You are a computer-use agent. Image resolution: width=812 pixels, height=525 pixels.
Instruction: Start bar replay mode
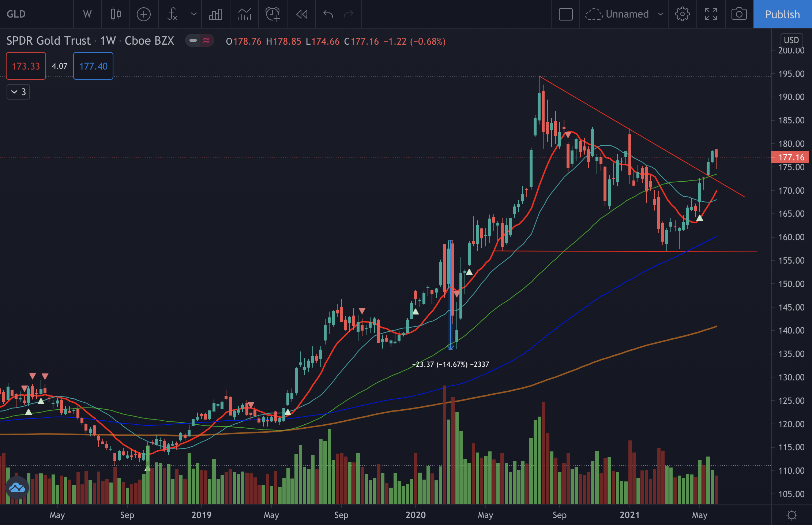tap(302, 14)
